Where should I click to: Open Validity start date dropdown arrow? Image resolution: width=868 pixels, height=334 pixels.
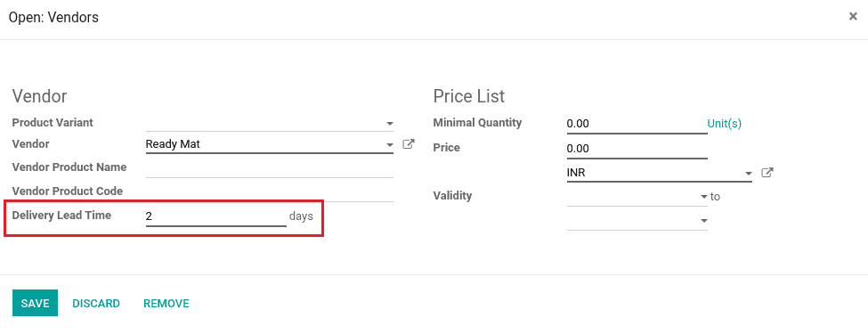pyautogui.click(x=704, y=197)
